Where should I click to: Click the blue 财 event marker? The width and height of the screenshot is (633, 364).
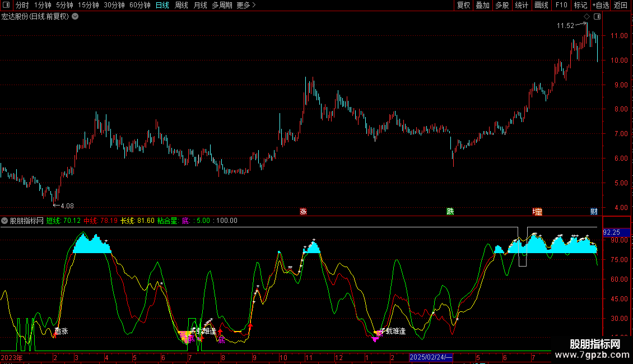click(594, 211)
